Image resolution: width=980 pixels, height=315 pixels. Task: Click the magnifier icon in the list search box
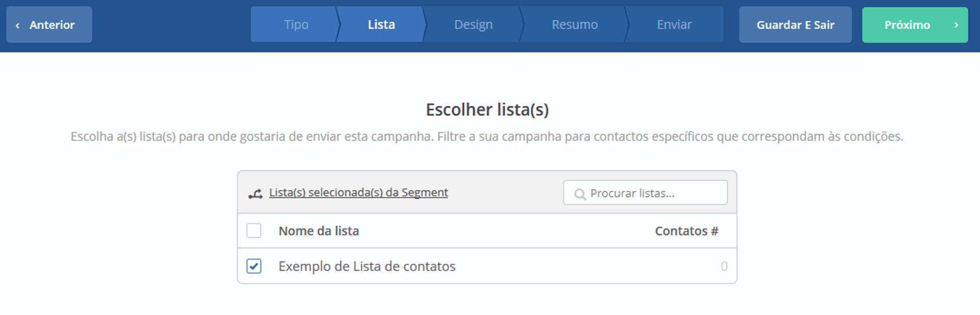coord(579,194)
